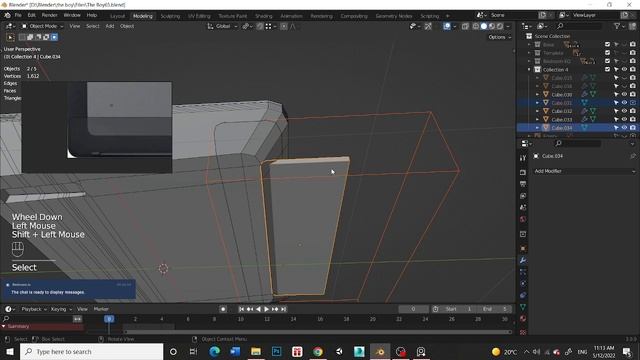Open the timeline Keying dropdown
640x360 pixels.
61,309
